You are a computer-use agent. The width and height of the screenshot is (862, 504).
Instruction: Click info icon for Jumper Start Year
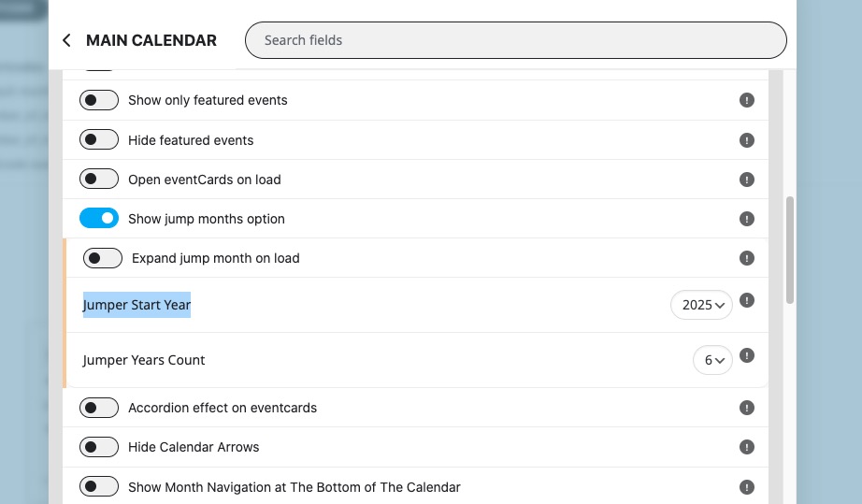(x=747, y=300)
